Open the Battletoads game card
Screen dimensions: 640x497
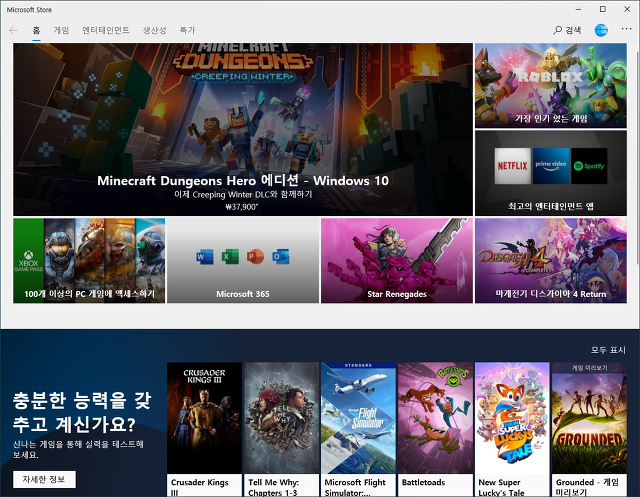click(435, 429)
